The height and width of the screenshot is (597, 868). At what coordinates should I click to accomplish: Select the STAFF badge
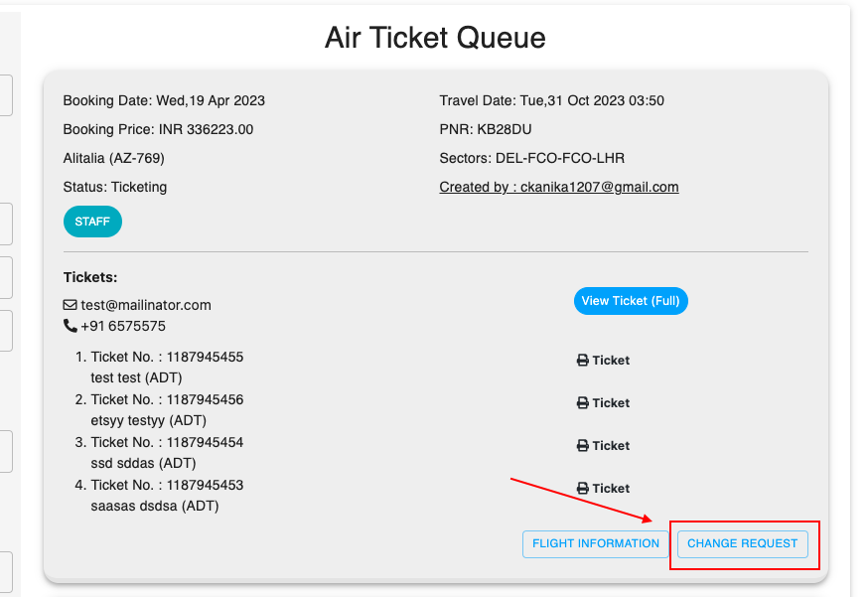click(x=92, y=222)
